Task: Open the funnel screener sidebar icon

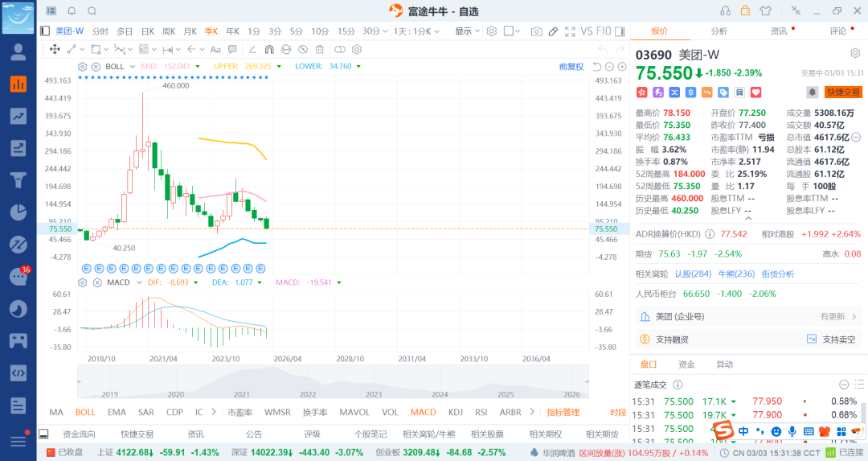Action: pos(18,180)
